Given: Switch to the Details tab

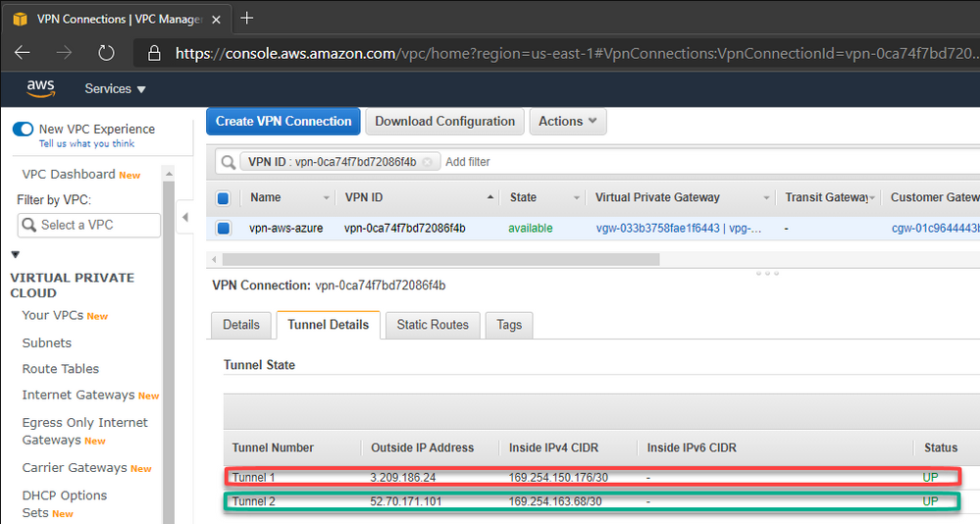Looking at the screenshot, I should [x=241, y=325].
